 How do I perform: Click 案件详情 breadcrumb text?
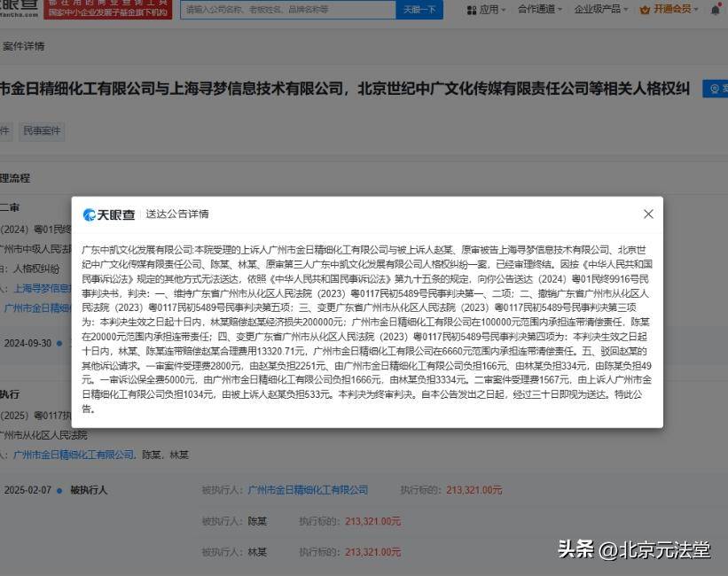click(x=23, y=46)
